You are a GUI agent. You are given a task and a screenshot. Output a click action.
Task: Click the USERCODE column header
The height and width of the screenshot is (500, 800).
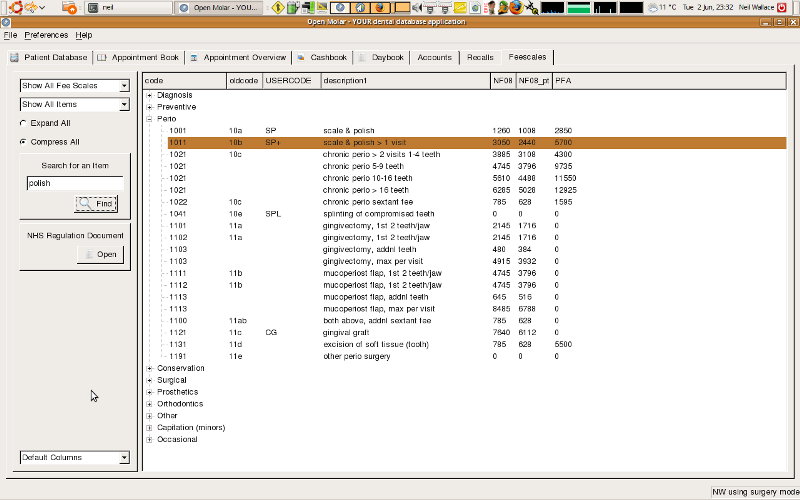[292, 81]
